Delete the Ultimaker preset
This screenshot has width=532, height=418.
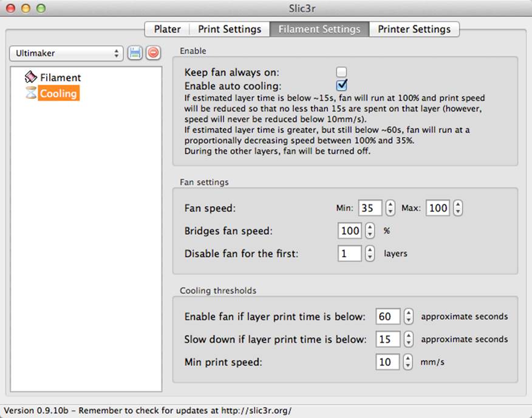coord(154,53)
